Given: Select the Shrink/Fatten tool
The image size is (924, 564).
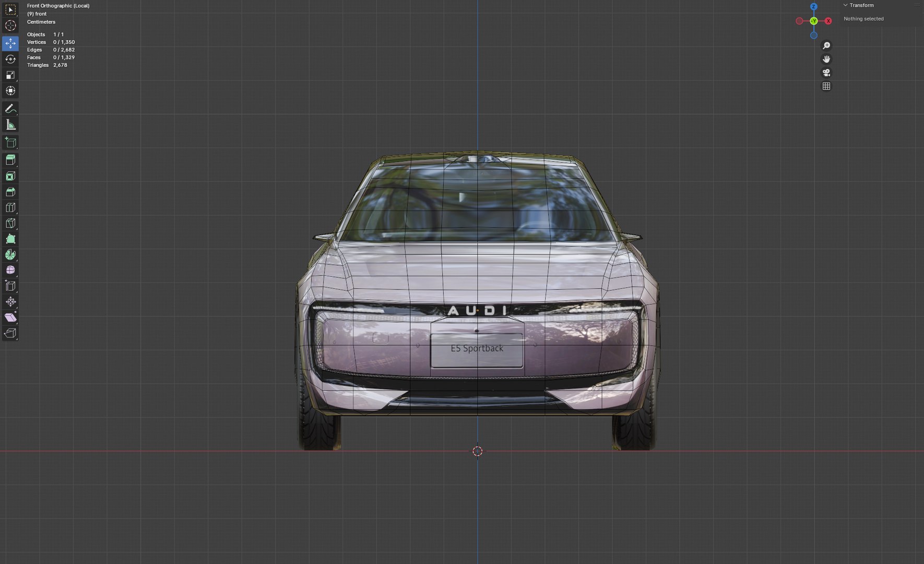Looking at the screenshot, I should 10,301.
